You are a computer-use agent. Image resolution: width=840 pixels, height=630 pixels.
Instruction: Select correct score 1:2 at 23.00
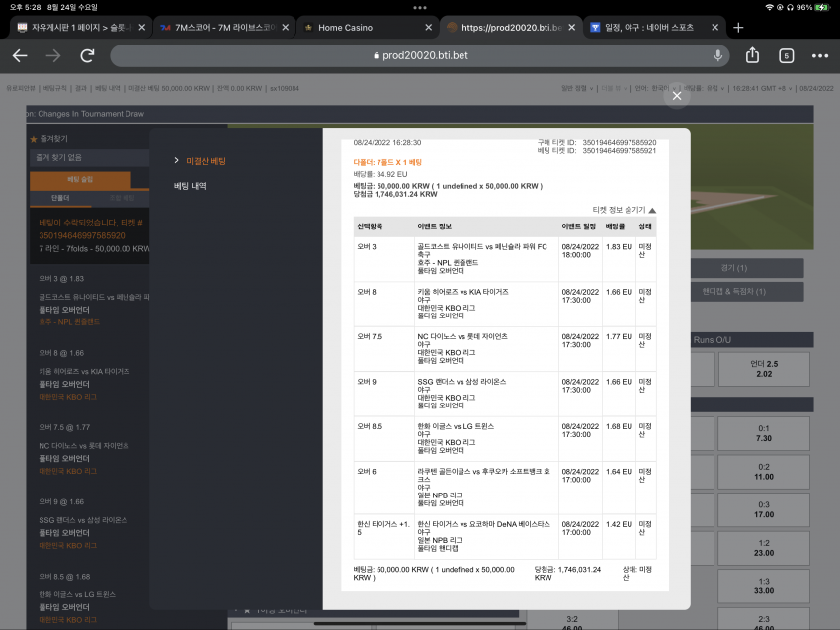point(764,548)
